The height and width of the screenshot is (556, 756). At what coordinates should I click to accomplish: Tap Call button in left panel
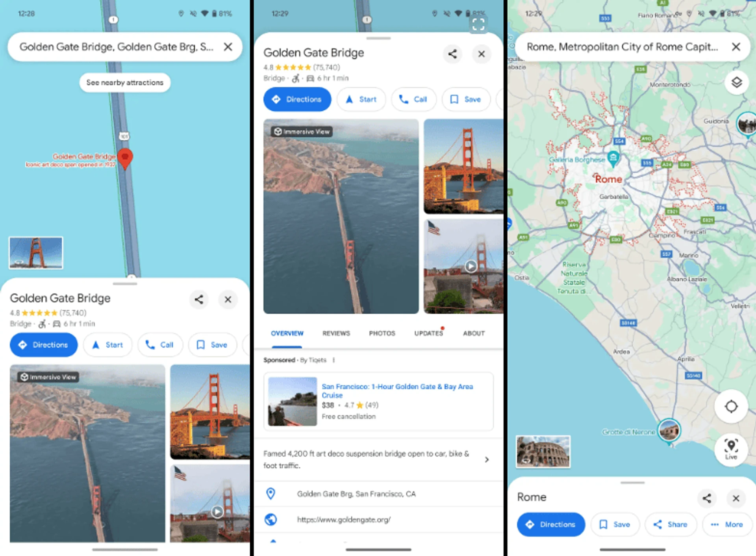tap(160, 345)
